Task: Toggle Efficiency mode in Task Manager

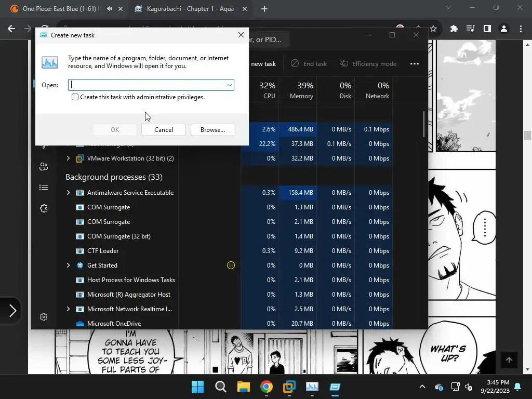Action: 368,64
